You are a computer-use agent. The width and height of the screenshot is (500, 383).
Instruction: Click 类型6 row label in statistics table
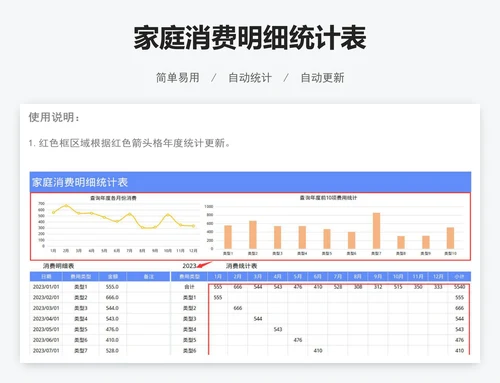click(x=189, y=351)
